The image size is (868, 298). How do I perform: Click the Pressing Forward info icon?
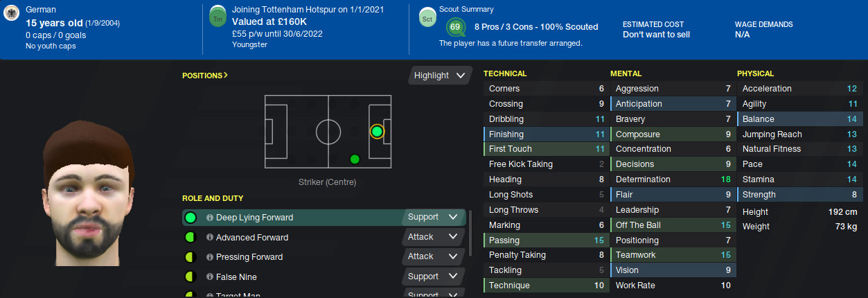pyautogui.click(x=210, y=257)
